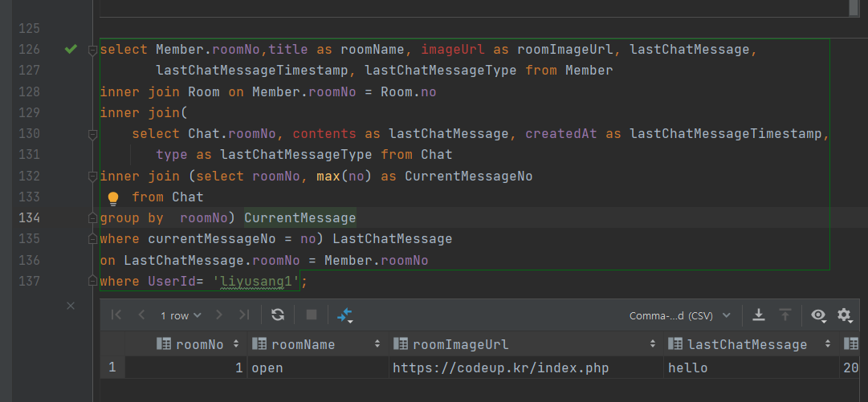This screenshot has width=868, height=402.
Task: Close the result panel with the X
Action: tap(71, 305)
